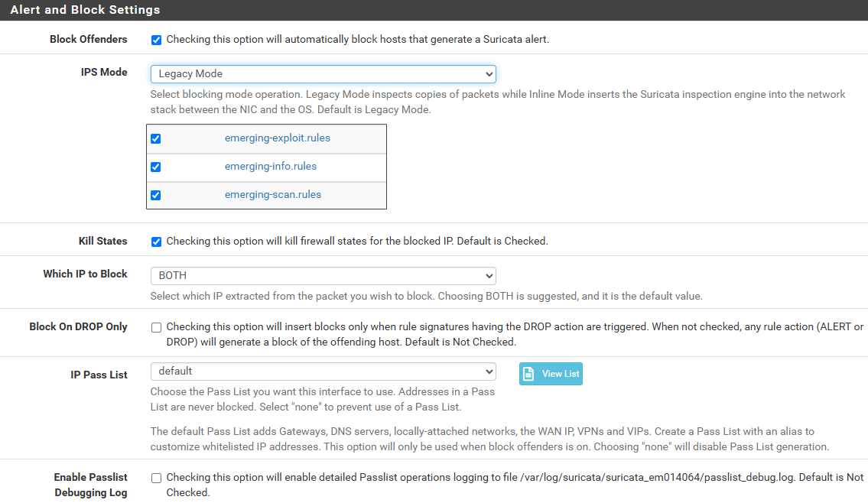Uncheck the Block Offenders checkbox
Screen dimensions: 868x503
[156, 40]
